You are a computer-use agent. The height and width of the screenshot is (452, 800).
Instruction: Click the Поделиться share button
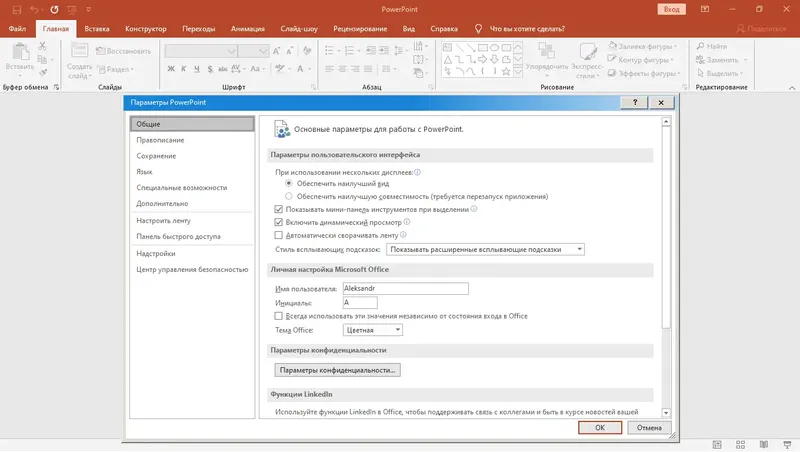(761, 29)
